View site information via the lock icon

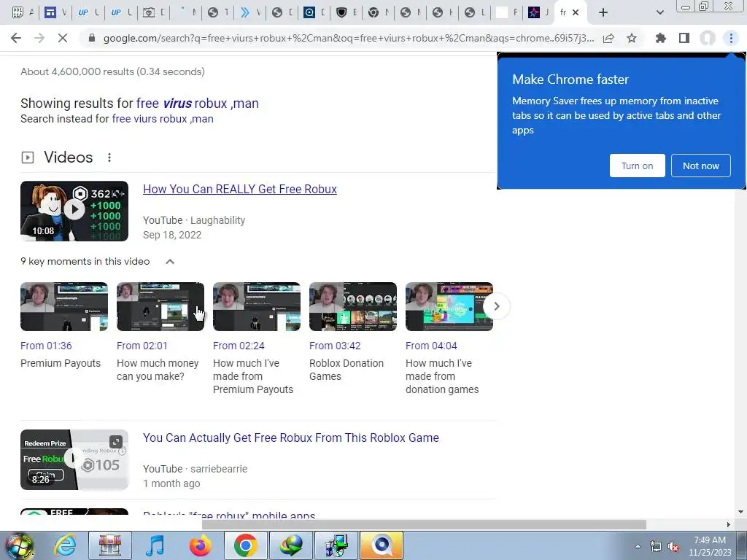pyautogui.click(x=92, y=38)
